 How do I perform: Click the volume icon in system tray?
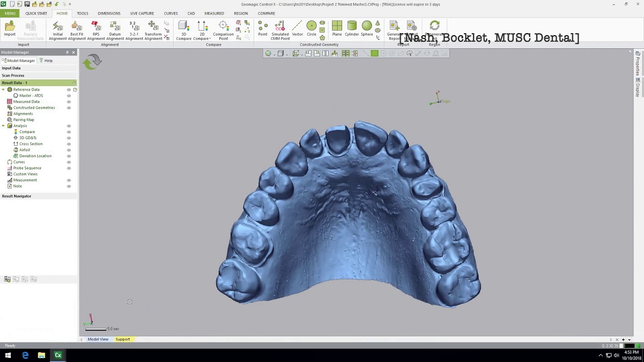point(616,355)
